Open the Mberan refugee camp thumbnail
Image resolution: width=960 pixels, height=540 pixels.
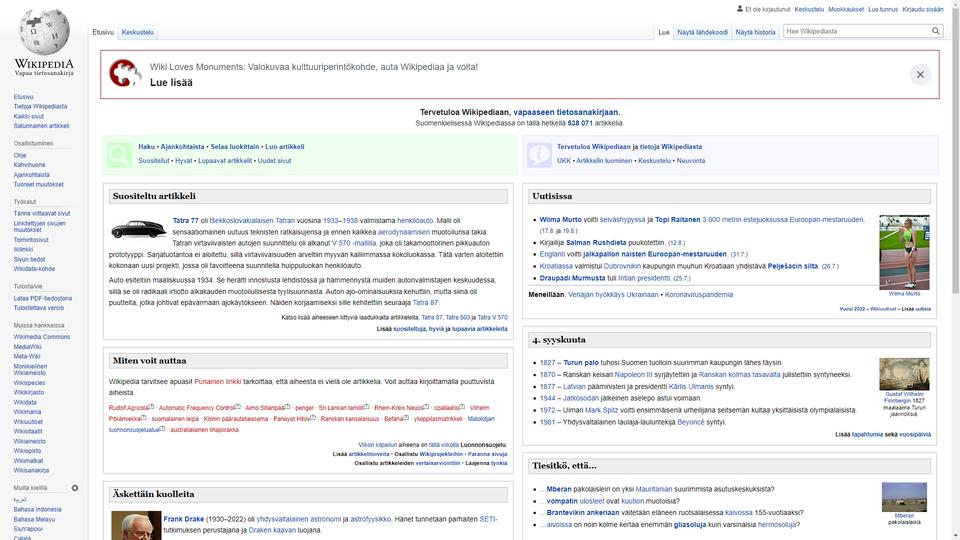[x=904, y=497]
